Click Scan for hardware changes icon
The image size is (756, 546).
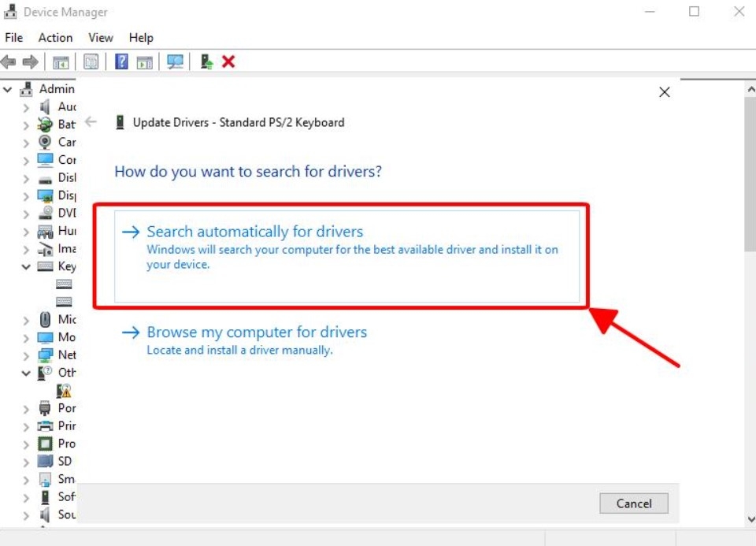click(x=175, y=61)
